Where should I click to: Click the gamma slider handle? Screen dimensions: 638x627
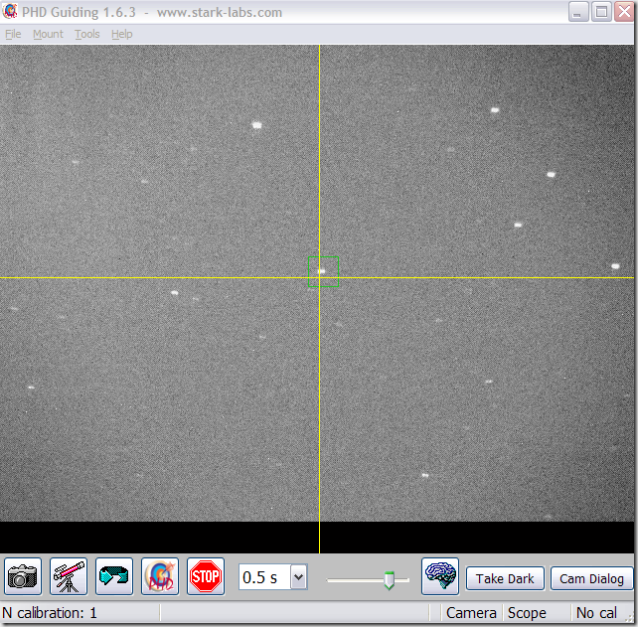coord(389,580)
